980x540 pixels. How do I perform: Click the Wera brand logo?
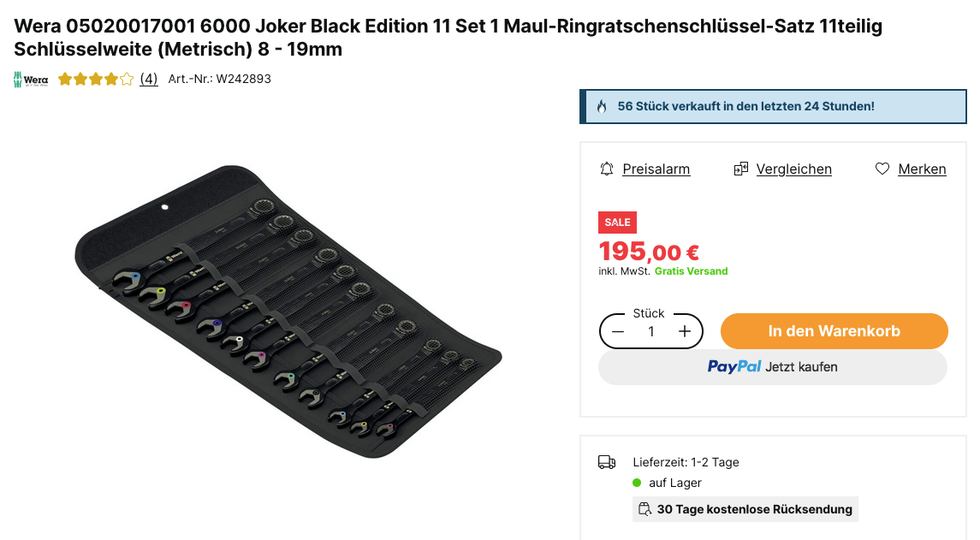[x=31, y=80]
